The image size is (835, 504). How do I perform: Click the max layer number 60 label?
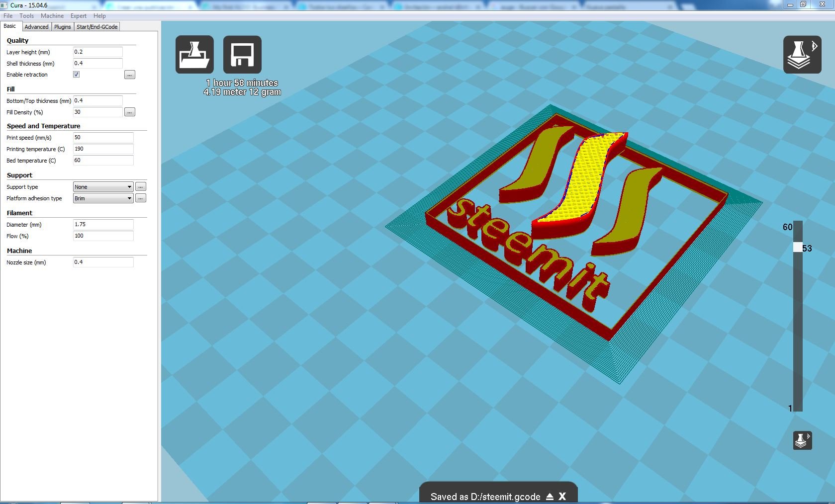[x=788, y=227]
